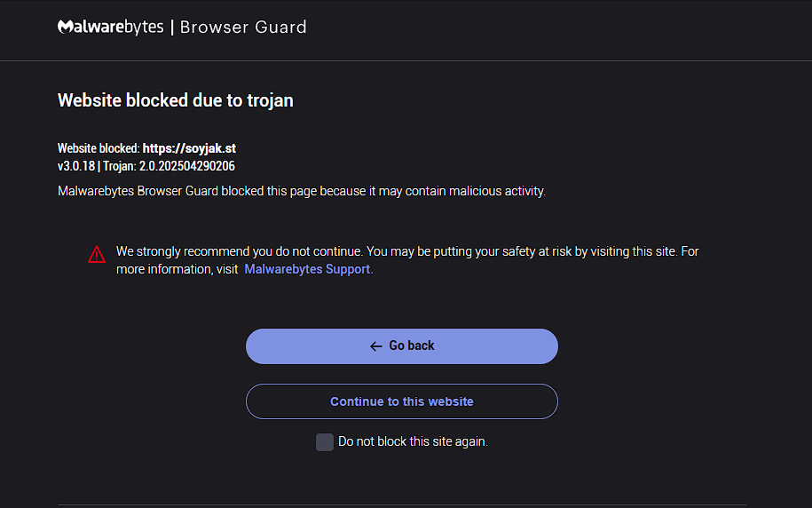Open the Malwarebytes Support link

[307, 269]
